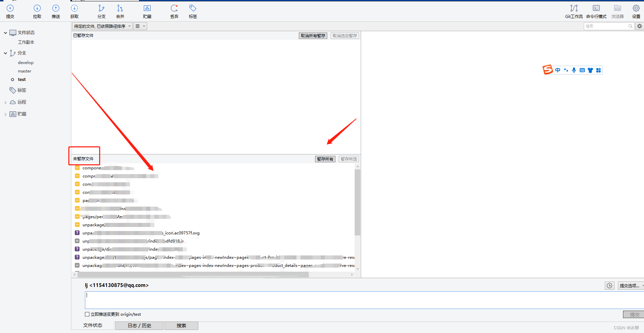644x333 pixels.
Task: Open the 分支 (Branch) tool
Action: point(101,11)
